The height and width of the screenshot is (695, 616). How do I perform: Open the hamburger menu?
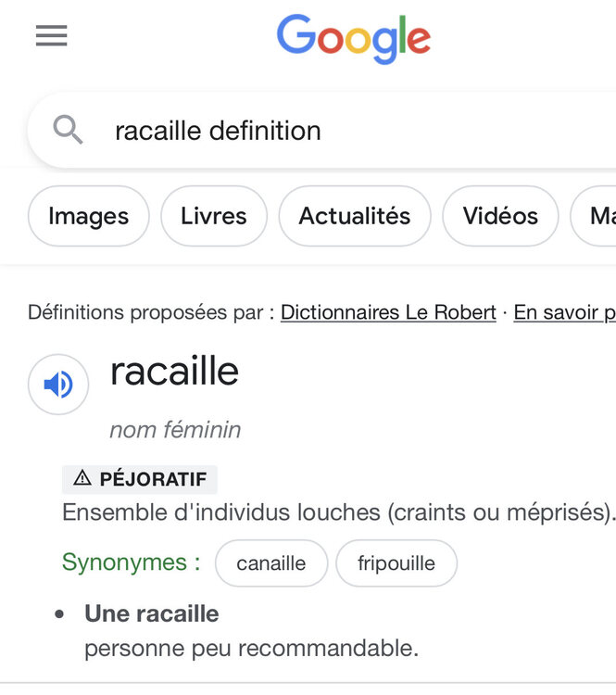(51, 36)
